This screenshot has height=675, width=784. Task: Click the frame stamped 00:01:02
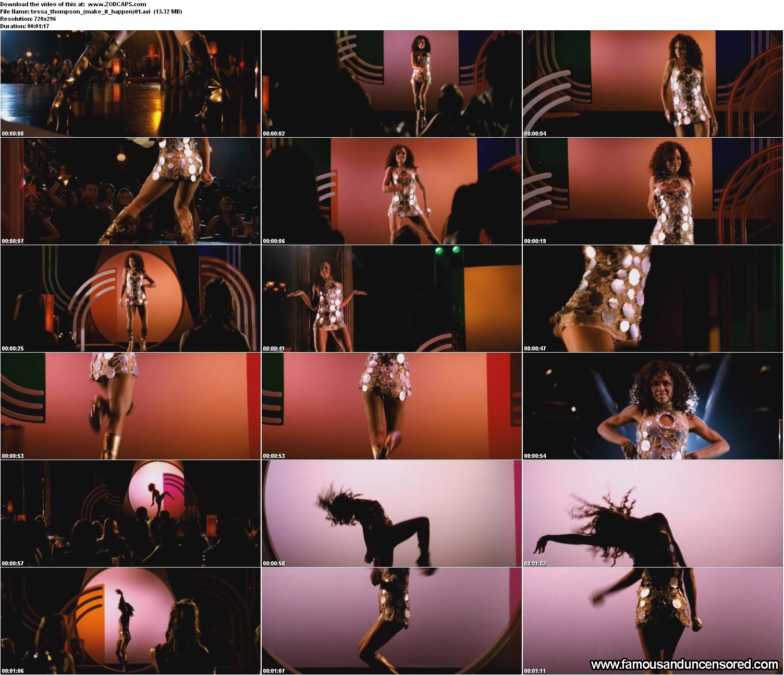coord(653,513)
